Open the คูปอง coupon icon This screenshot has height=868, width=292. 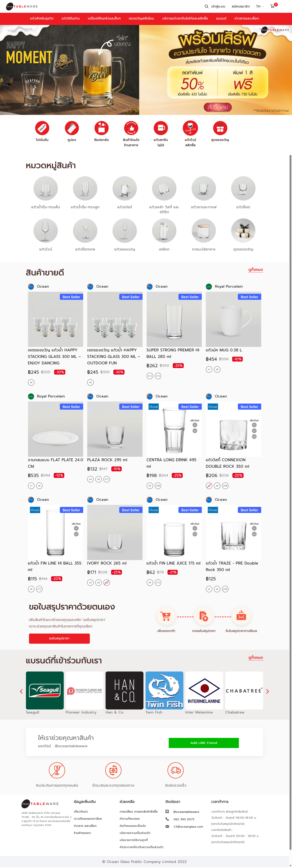[x=72, y=128]
